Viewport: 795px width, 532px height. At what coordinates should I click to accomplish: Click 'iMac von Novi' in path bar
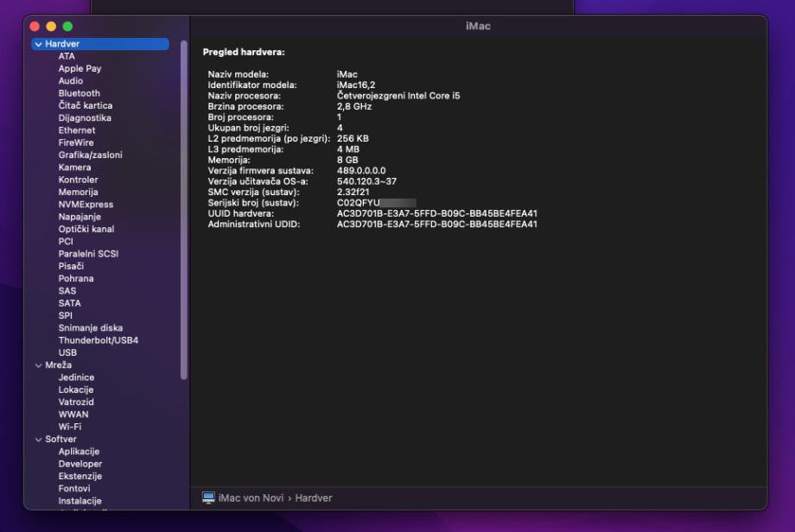(251, 498)
